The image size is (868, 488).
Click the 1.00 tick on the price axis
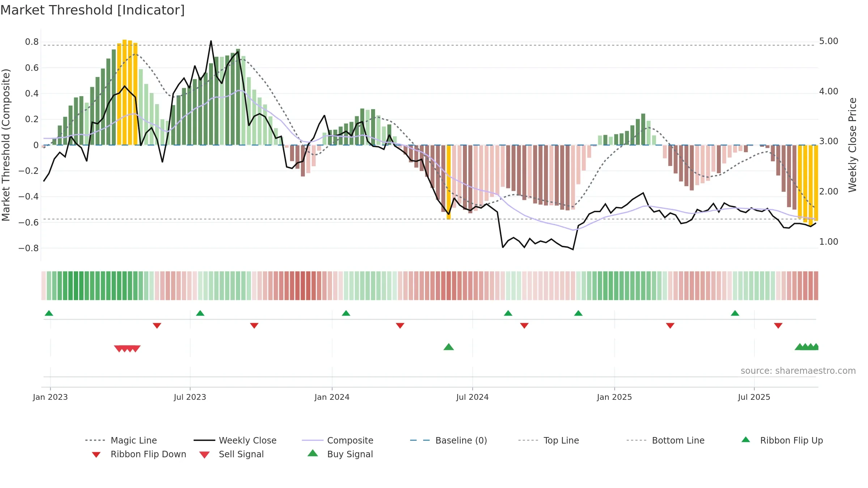[829, 241]
